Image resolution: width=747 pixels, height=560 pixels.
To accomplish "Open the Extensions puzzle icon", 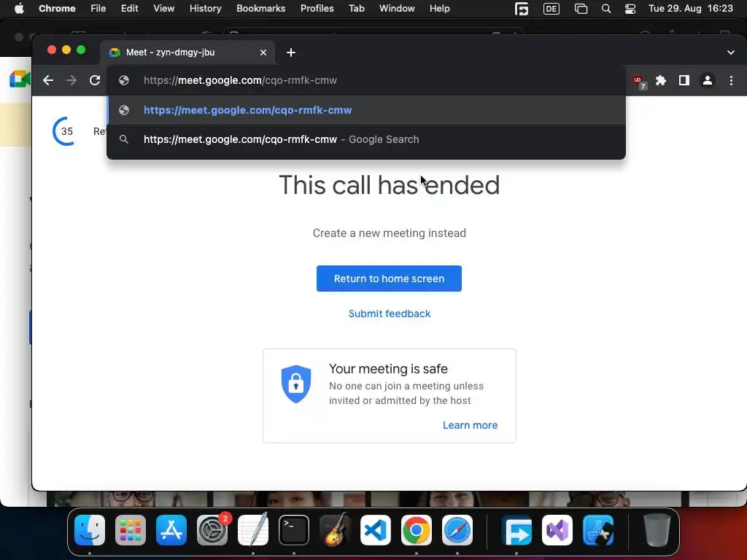I will pos(661,80).
